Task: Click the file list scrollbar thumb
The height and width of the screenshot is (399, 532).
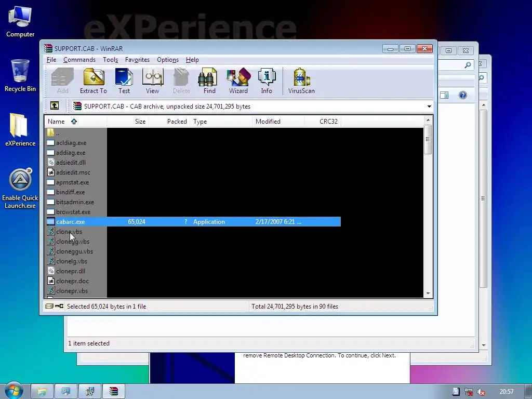Action: (428, 139)
